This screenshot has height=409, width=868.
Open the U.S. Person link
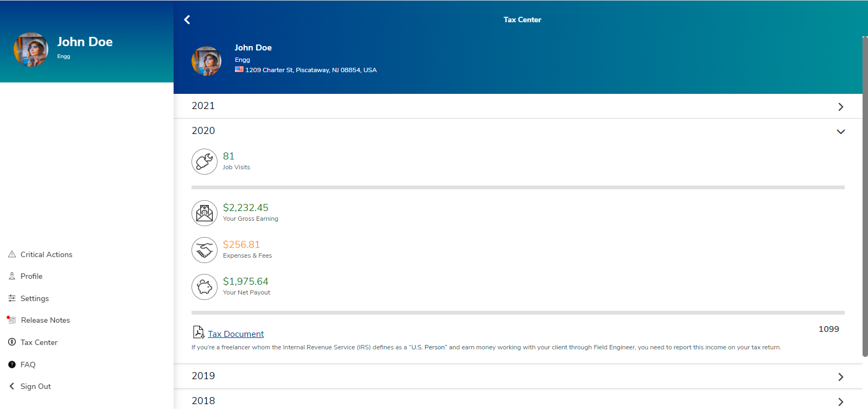point(427,347)
